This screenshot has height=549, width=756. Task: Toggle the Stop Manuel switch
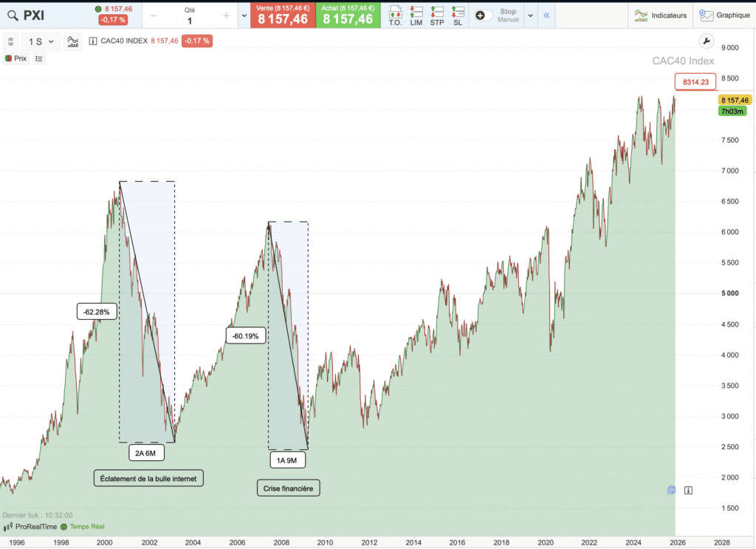coord(484,14)
